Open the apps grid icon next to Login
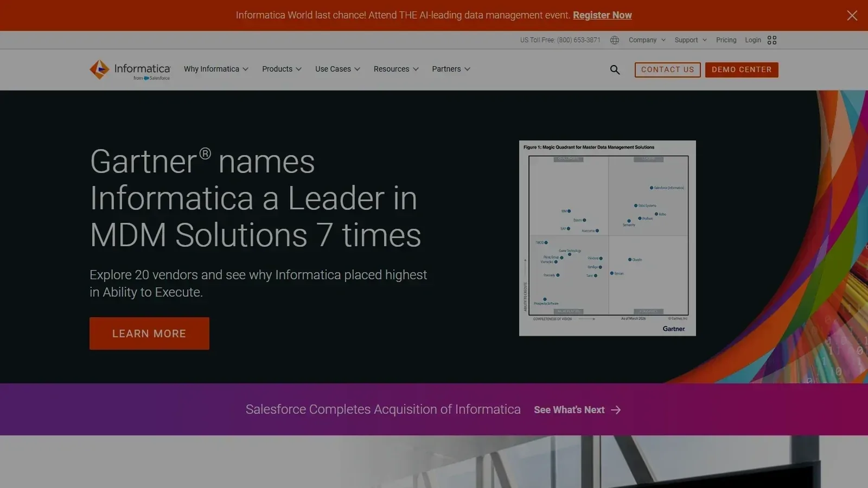This screenshot has height=488, width=868. (x=772, y=40)
